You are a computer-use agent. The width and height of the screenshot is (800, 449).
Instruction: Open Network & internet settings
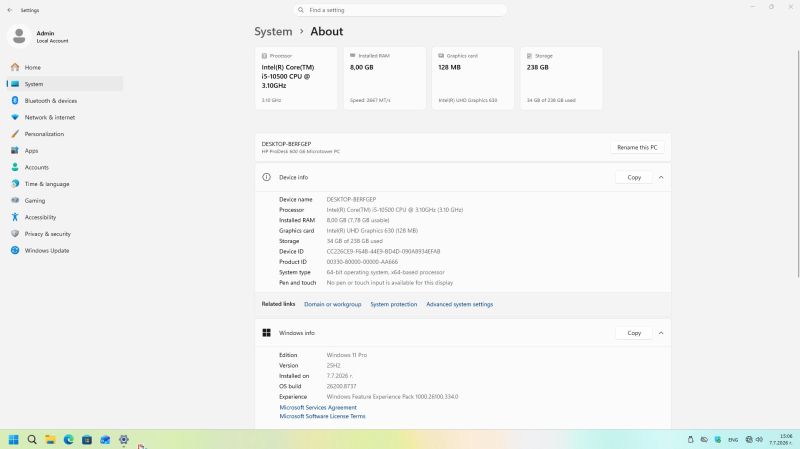tap(64, 117)
